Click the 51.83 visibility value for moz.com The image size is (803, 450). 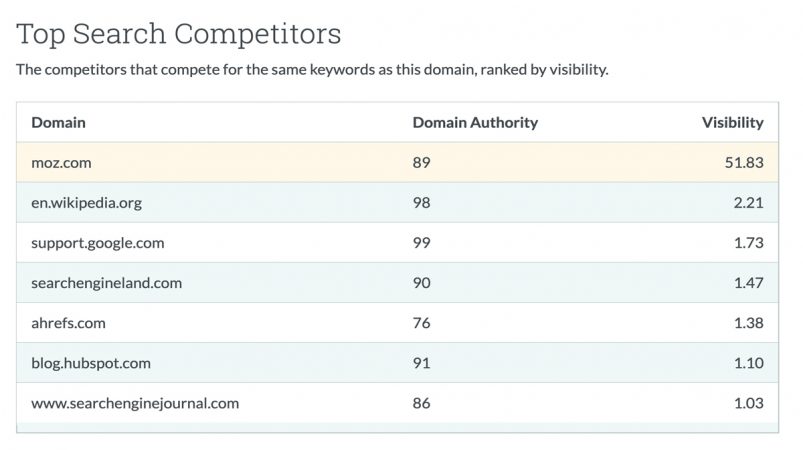pos(744,162)
